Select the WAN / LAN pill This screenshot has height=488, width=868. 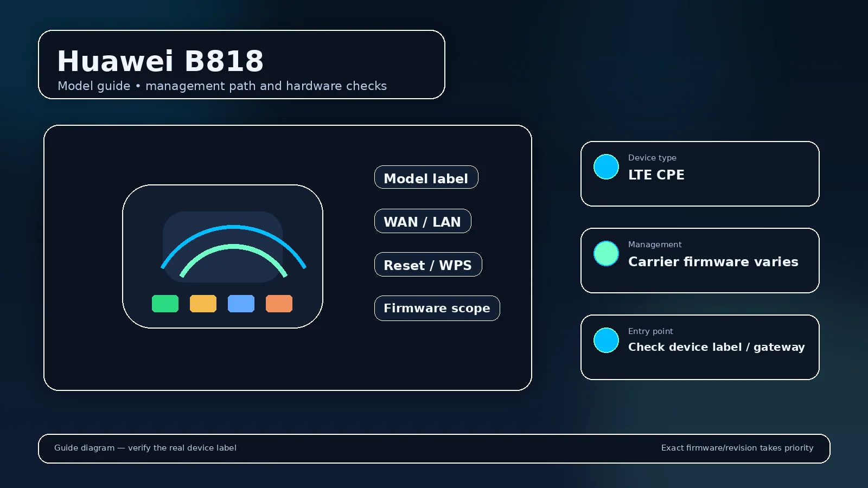(x=423, y=221)
